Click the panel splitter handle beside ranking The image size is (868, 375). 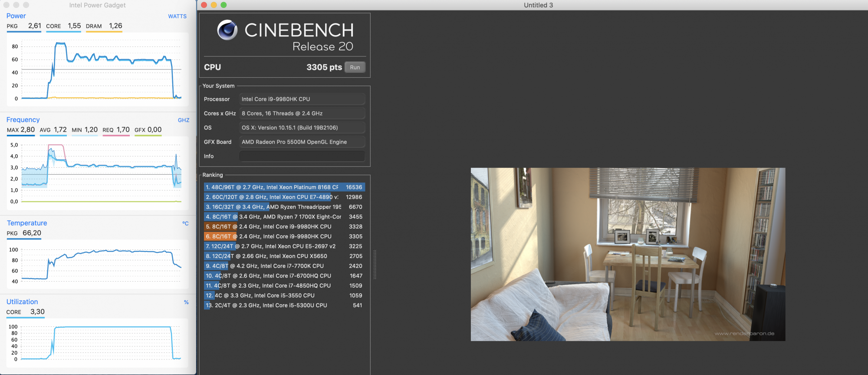click(x=375, y=264)
